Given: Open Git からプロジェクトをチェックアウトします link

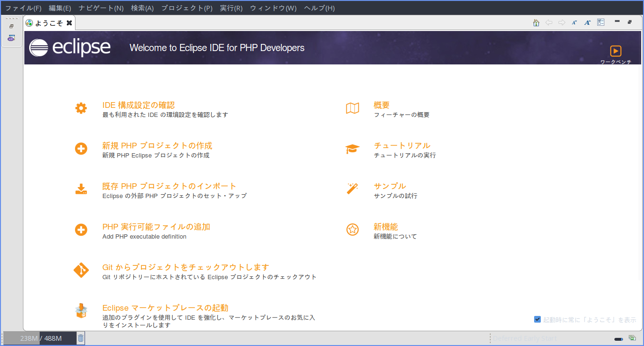Looking at the screenshot, I should 186,267.
